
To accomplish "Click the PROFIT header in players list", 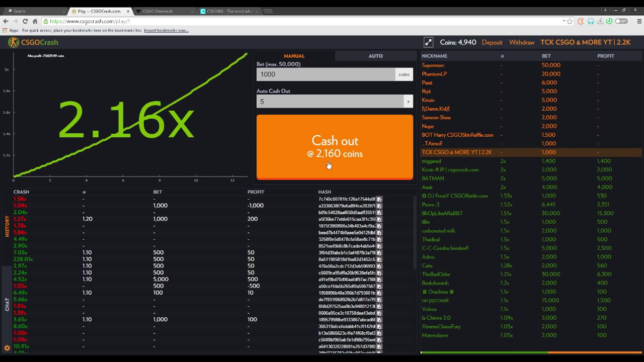I will pyautogui.click(x=606, y=56).
